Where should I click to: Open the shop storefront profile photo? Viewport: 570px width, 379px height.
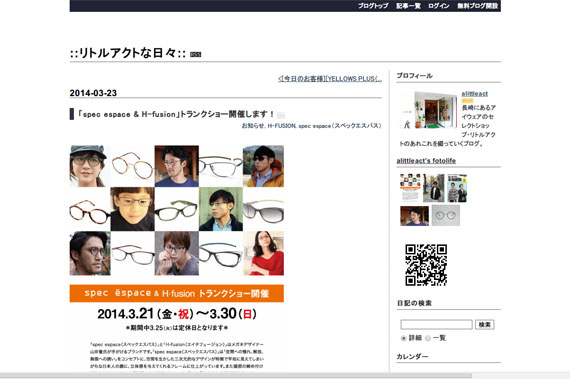429,110
